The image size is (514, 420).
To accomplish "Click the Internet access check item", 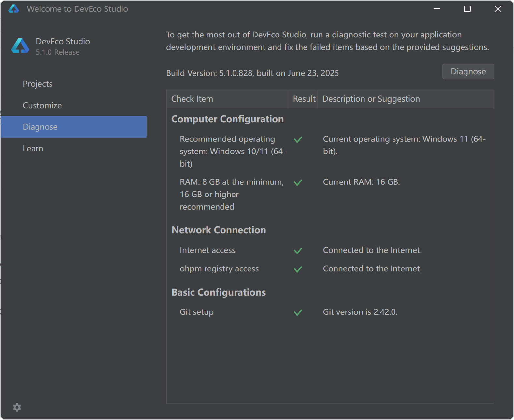I will point(207,250).
